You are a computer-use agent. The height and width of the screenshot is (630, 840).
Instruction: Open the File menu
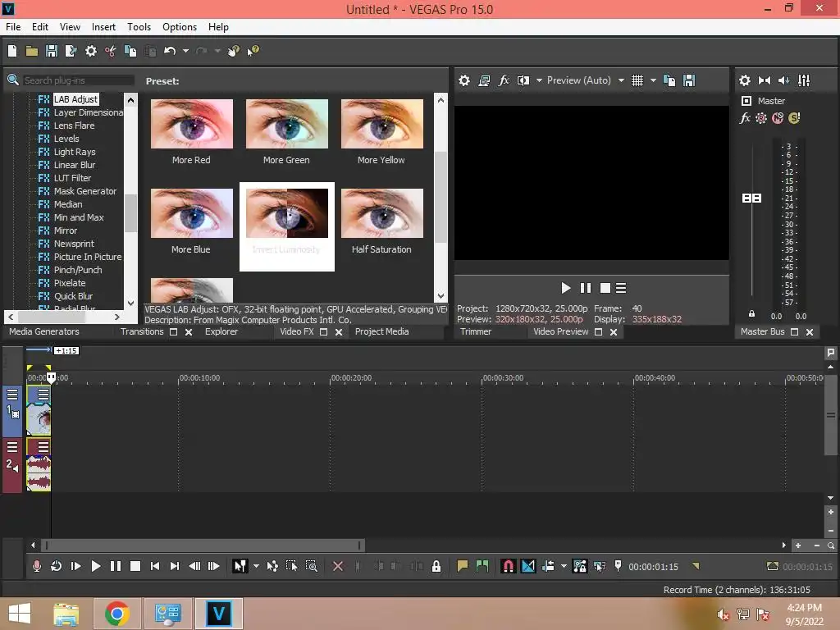point(13,27)
